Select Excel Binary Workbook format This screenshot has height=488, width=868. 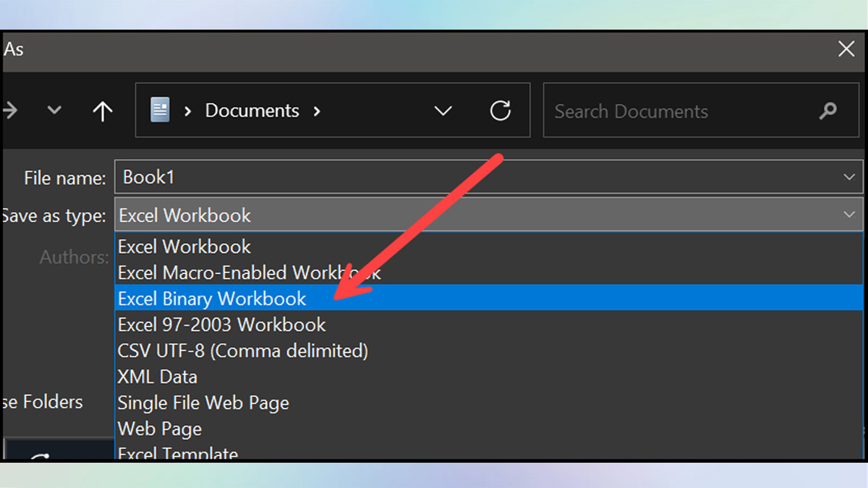[489, 299]
